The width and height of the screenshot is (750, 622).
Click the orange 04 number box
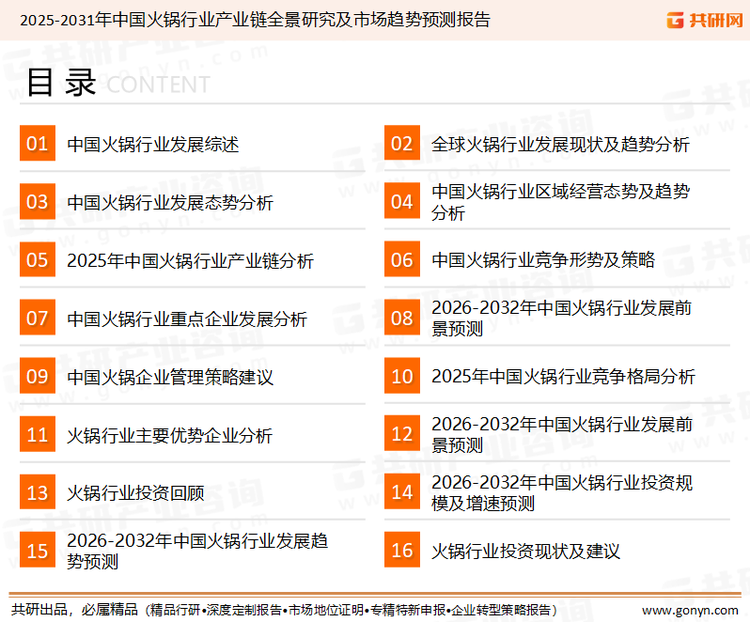click(x=402, y=201)
